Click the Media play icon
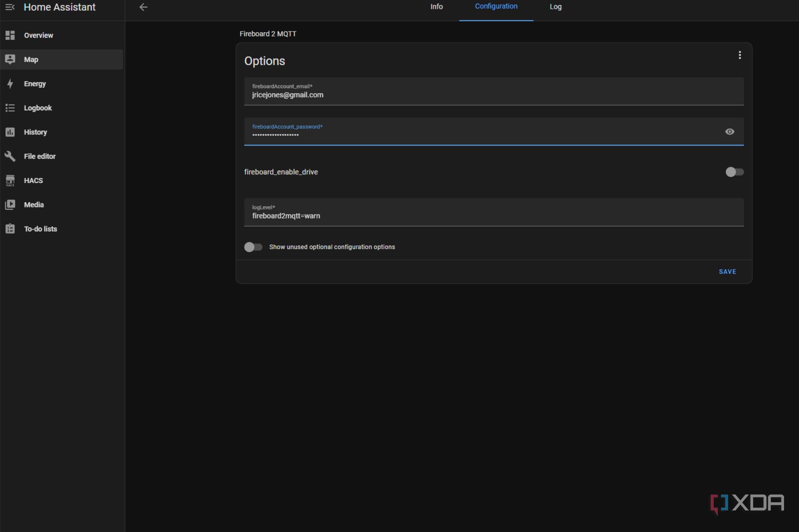This screenshot has height=532, width=799. tap(10, 205)
